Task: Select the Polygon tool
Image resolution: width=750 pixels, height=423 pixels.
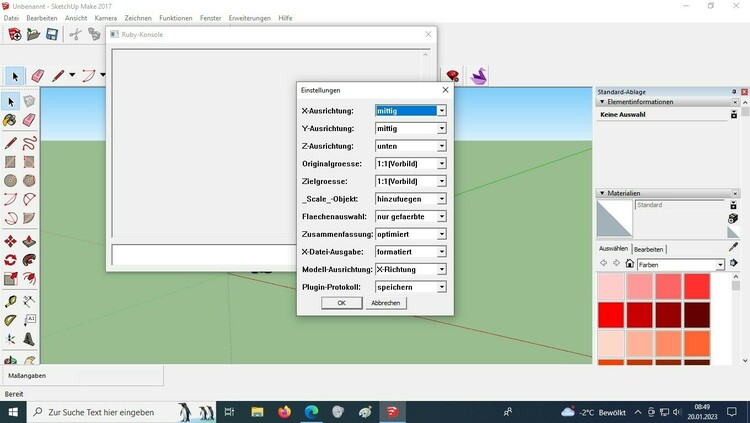Action: pyautogui.click(x=29, y=180)
